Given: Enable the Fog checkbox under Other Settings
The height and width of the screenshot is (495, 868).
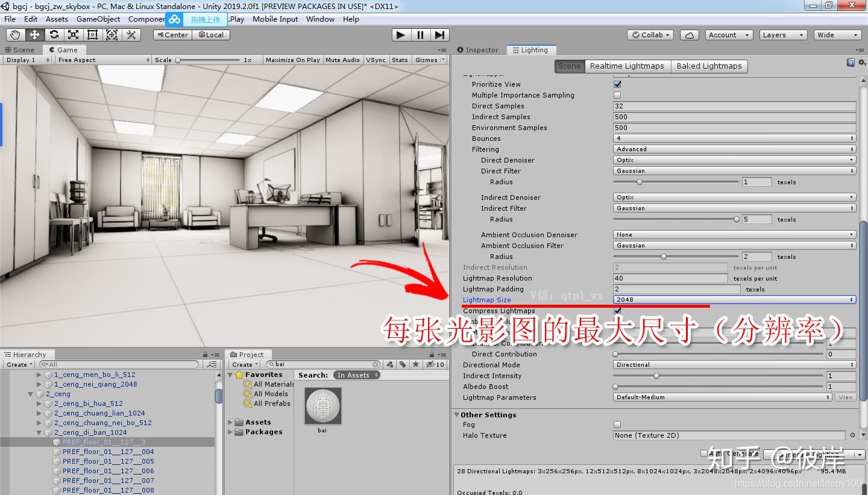Looking at the screenshot, I should click(x=617, y=425).
